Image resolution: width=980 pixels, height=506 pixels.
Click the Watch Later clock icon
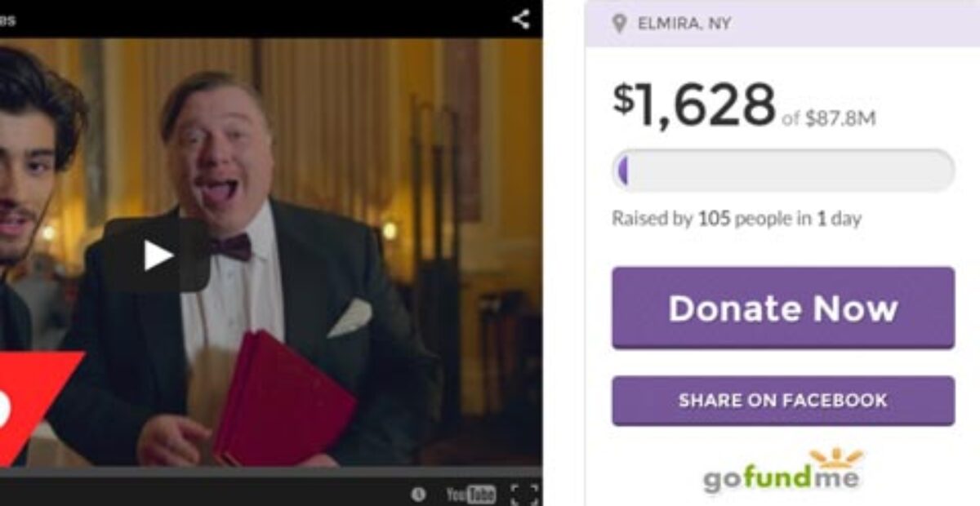[418, 494]
